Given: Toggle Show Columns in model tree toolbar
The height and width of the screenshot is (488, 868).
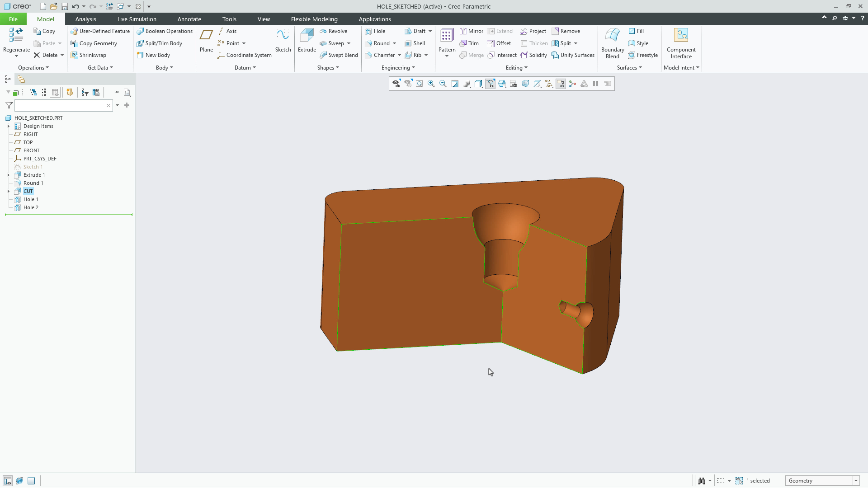Looking at the screenshot, I should [55, 92].
